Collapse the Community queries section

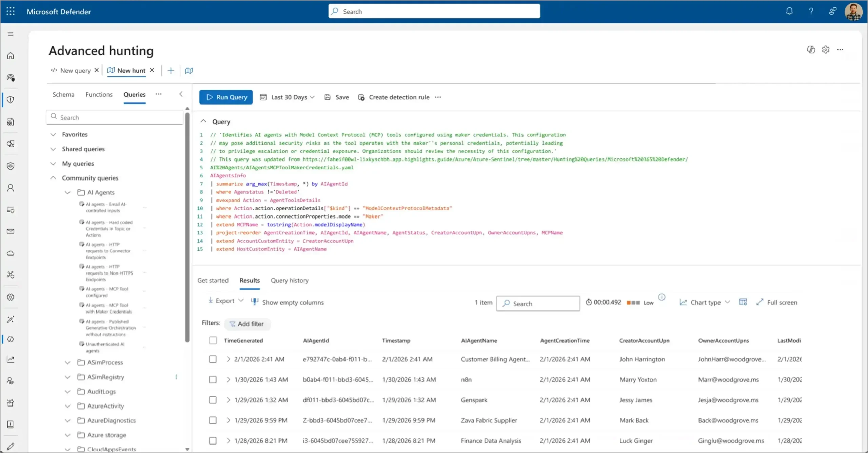point(53,178)
